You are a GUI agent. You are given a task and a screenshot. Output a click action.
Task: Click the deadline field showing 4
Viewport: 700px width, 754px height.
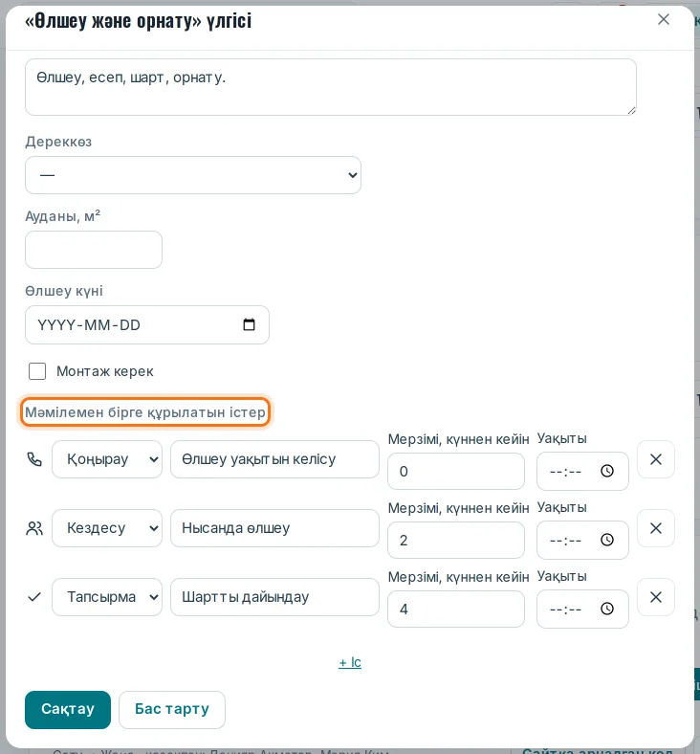tap(456, 609)
